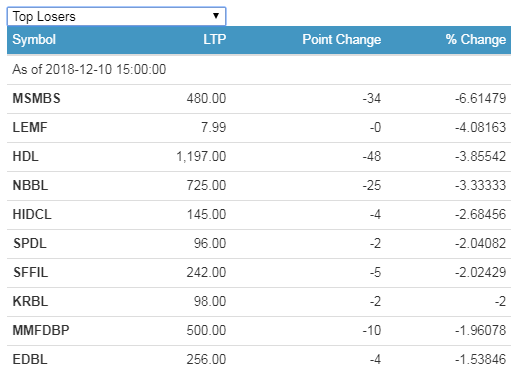The width and height of the screenshot is (519, 373).
Task: Open the NBBL symbol link
Action: [x=30, y=185]
